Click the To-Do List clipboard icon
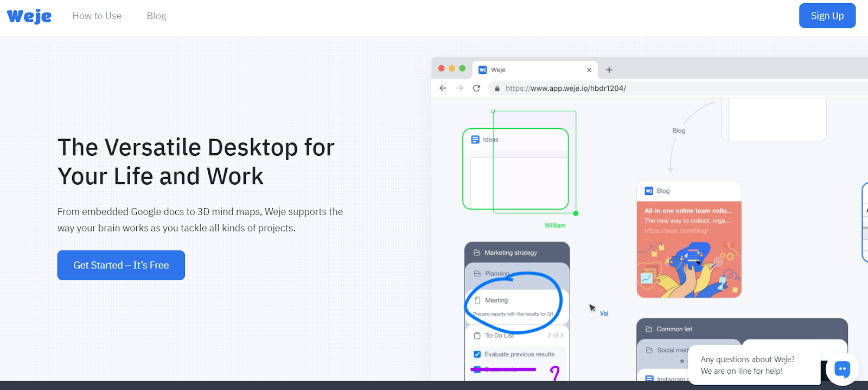 pos(477,336)
